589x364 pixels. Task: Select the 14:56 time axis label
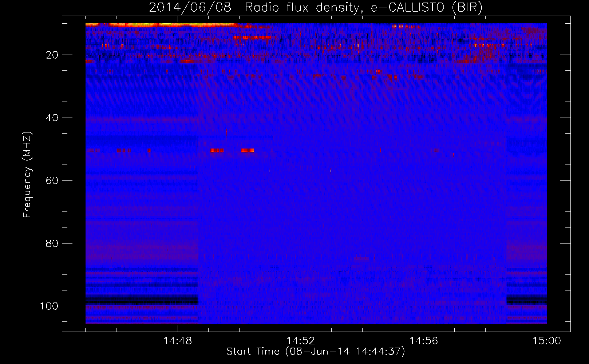[424, 341]
